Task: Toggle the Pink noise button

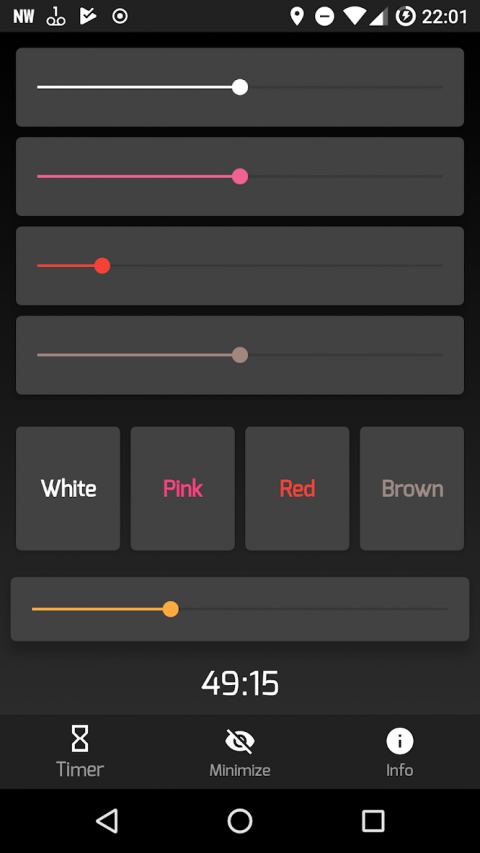Action: point(183,489)
